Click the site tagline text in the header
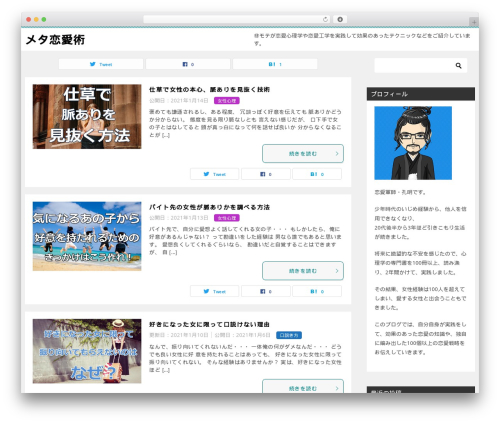 pos(362,39)
